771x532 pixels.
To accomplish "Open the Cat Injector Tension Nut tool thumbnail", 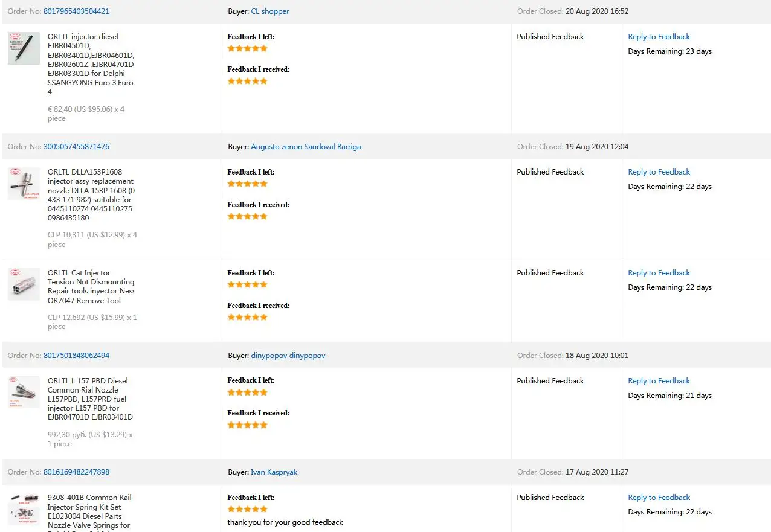I will pyautogui.click(x=24, y=284).
